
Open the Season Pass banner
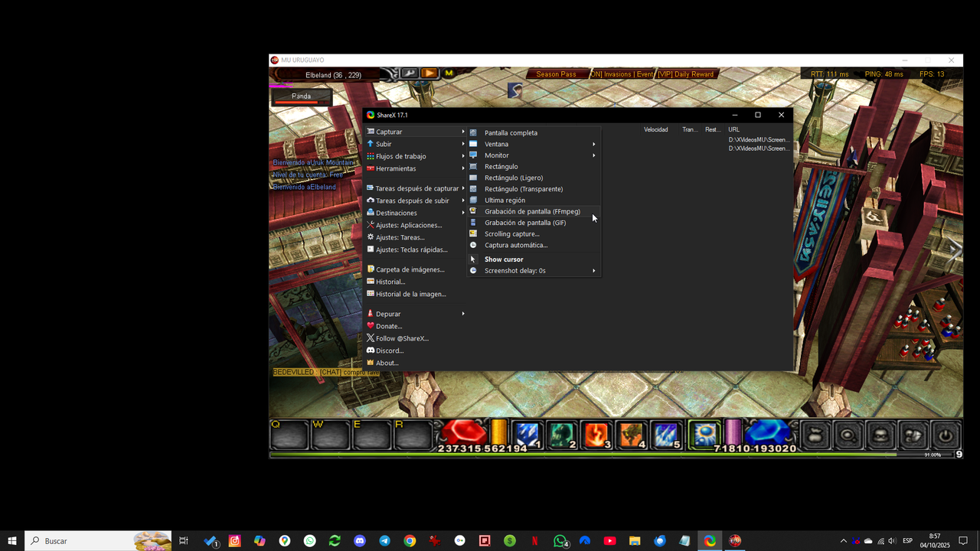(556, 74)
